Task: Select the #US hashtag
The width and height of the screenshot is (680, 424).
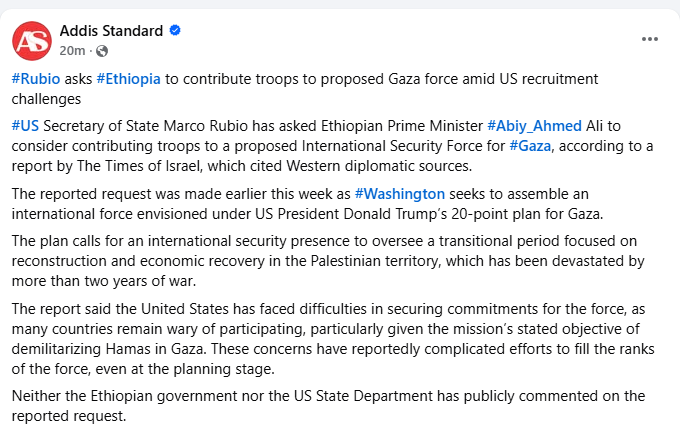Action: click(x=25, y=126)
